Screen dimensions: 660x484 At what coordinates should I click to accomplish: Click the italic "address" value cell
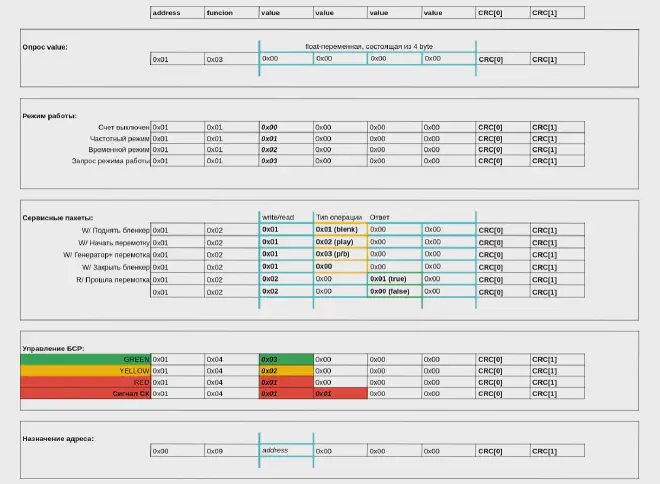click(x=286, y=451)
